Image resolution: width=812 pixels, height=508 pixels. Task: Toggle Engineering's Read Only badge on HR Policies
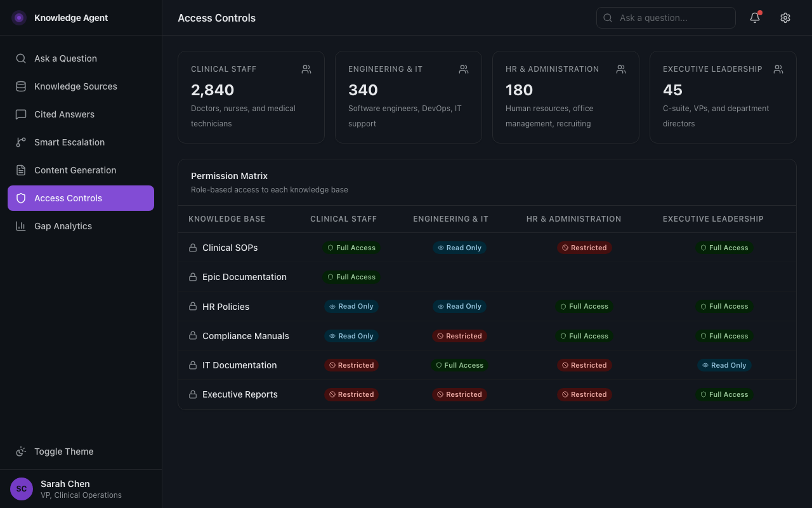(x=459, y=306)
